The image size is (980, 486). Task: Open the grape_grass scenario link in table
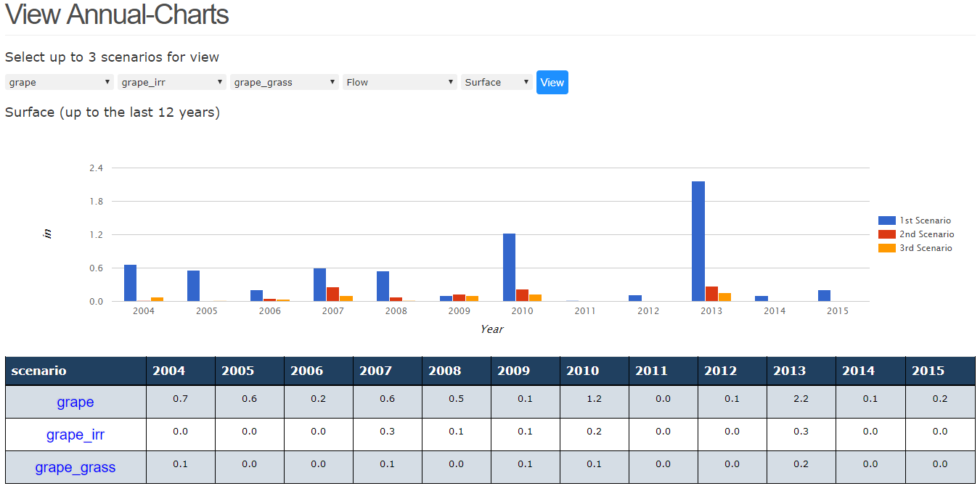click(x=75, y=467)
